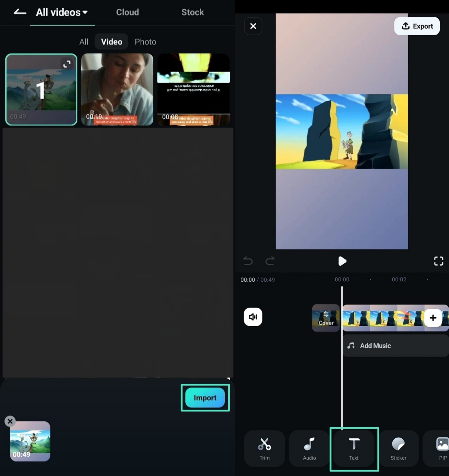Redo the last edit
This screenshot has width=449, height=476.
(270, 261)
